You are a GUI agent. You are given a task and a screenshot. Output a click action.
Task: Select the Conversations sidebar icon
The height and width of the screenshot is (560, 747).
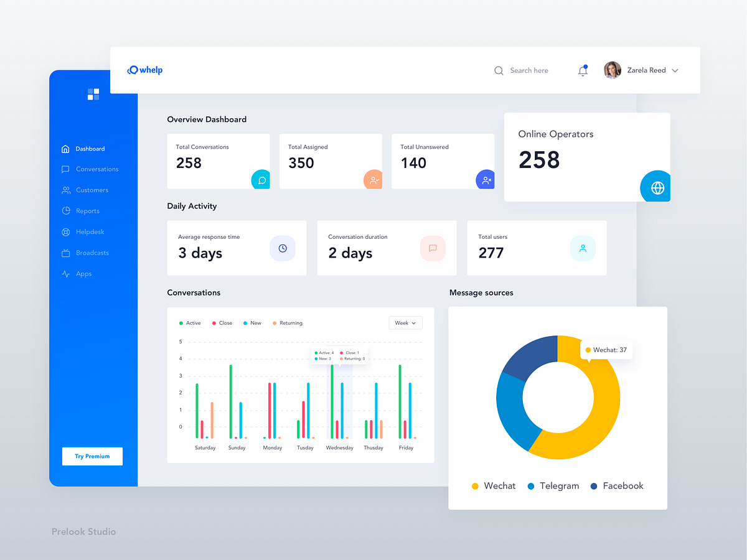66,169
